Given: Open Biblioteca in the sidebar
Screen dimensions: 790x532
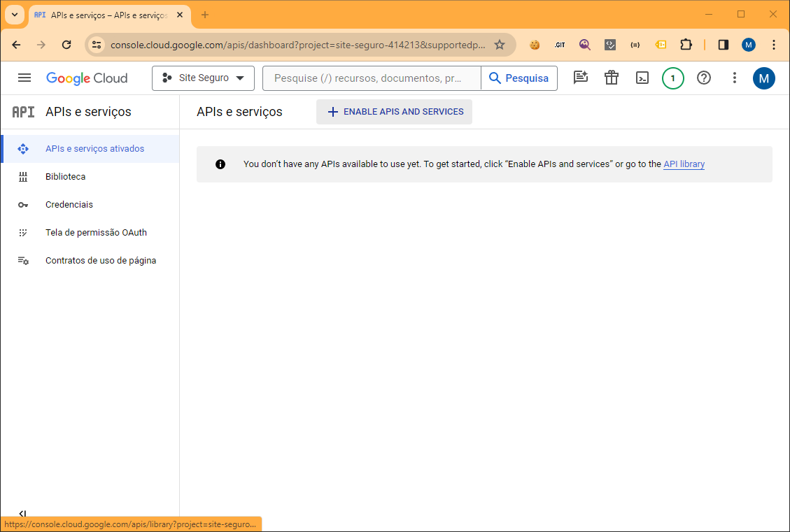Looking at the screenshot, I should click(91, 177).
